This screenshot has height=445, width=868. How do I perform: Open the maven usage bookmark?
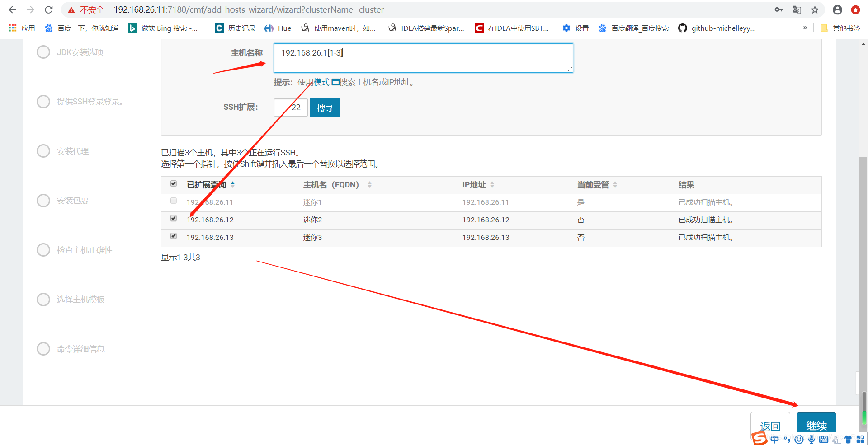338,28
